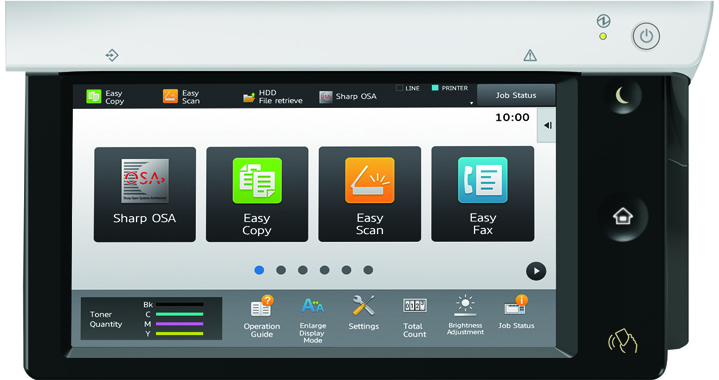Click the black Bk toner level bar

179,304
